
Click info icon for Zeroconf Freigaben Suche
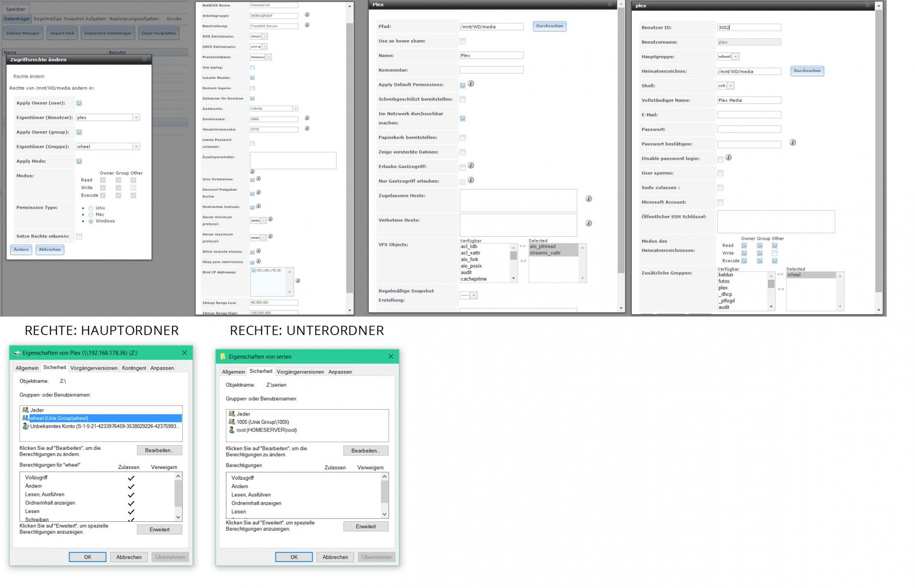(258, 192)
